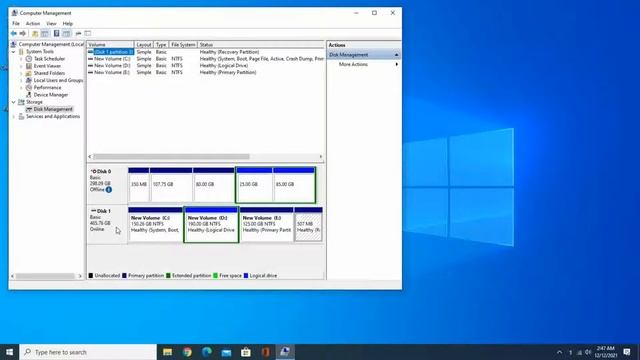This screenshot has width=640, height=360.
Task: Open the Help toolbar icon
Action: 57,33
